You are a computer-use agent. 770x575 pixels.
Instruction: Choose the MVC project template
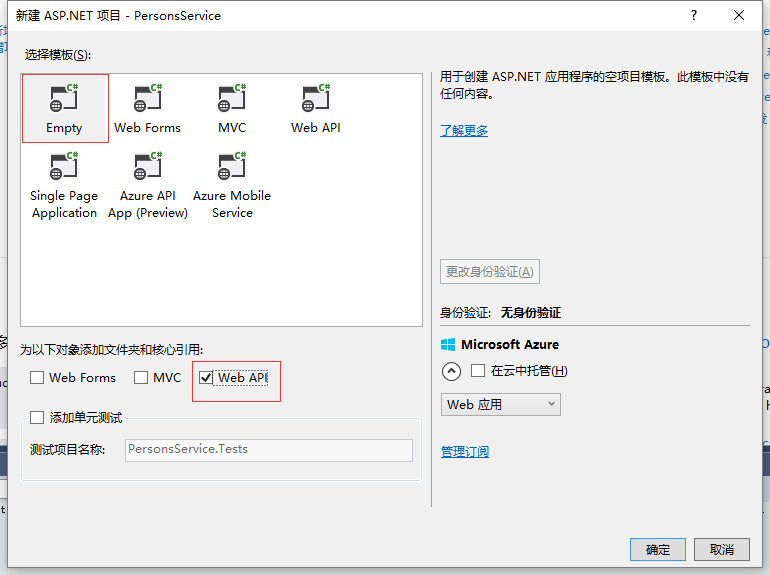pos(232,109)
